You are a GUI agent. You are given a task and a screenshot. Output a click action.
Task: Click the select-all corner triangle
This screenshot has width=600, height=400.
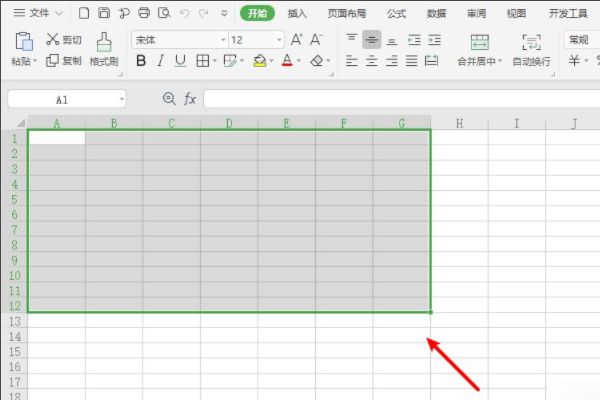tap(21, 123)
